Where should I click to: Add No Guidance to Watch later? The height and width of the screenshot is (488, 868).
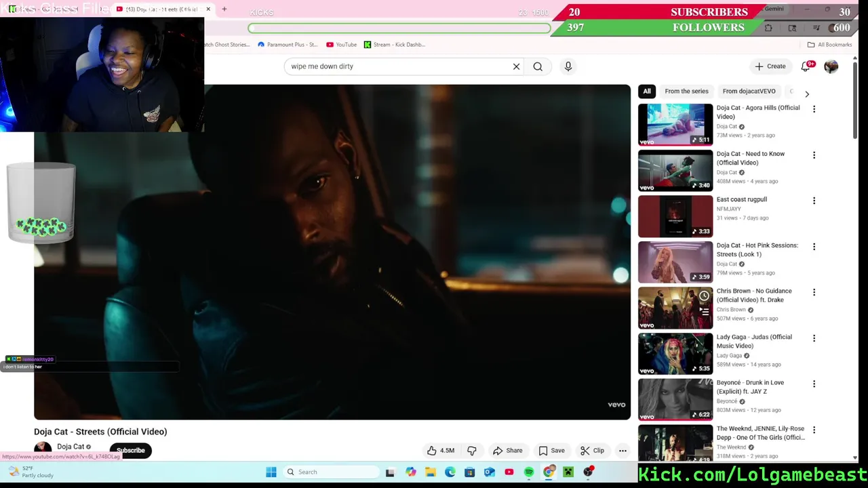coord(704,296)
